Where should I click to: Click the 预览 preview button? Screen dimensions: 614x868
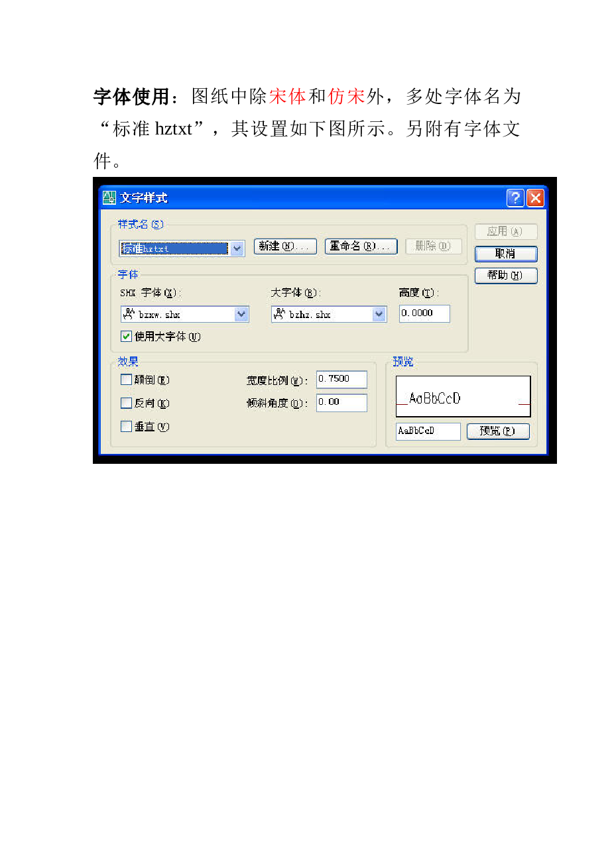pyautogui.click(x=498, y=431)
